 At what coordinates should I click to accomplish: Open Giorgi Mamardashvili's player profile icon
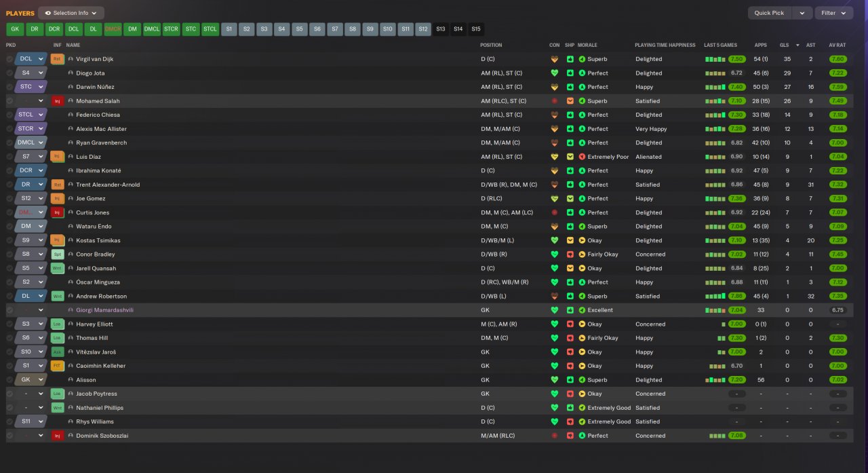point(71,310)
